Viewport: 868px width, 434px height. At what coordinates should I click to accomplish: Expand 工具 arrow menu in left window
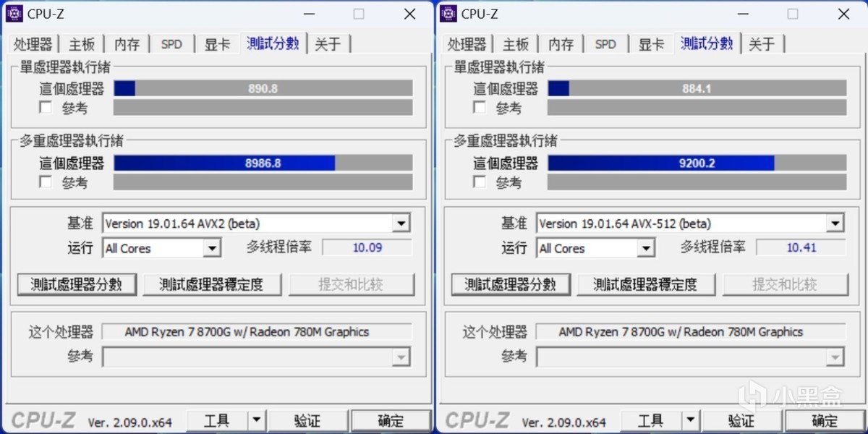[x=257, y=420]
